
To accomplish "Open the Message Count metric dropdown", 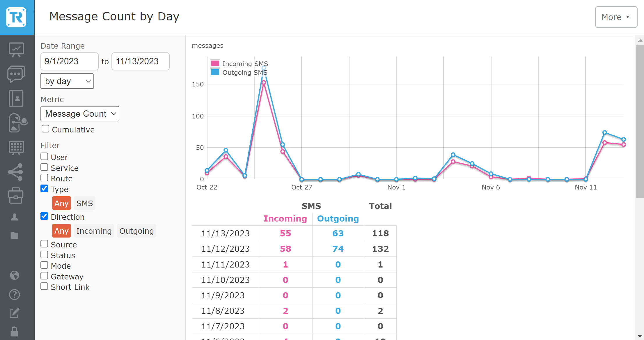I will [80, 114].
